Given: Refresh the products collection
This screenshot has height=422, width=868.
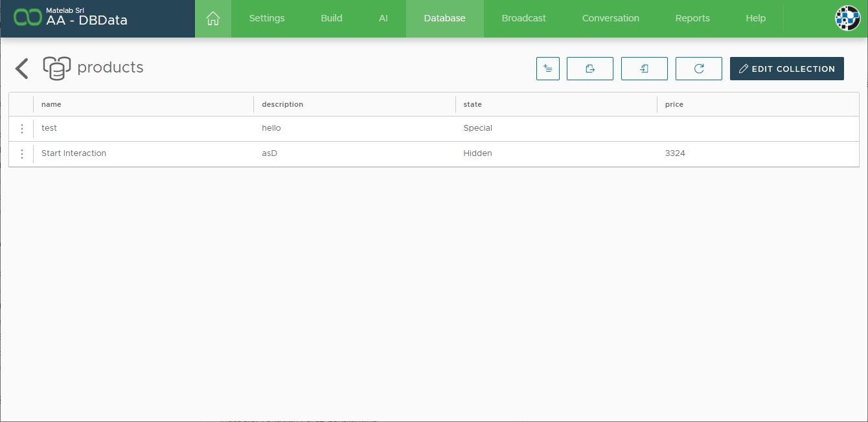Looking at the screenshot, I should pyautogui.click(x=698, y=69).
